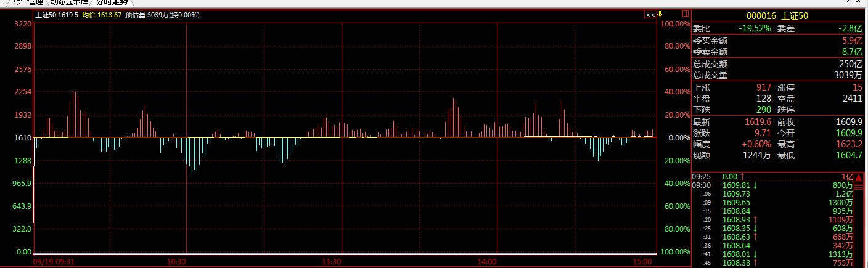Switch to the 分时走势 tab

click(111, 2)
